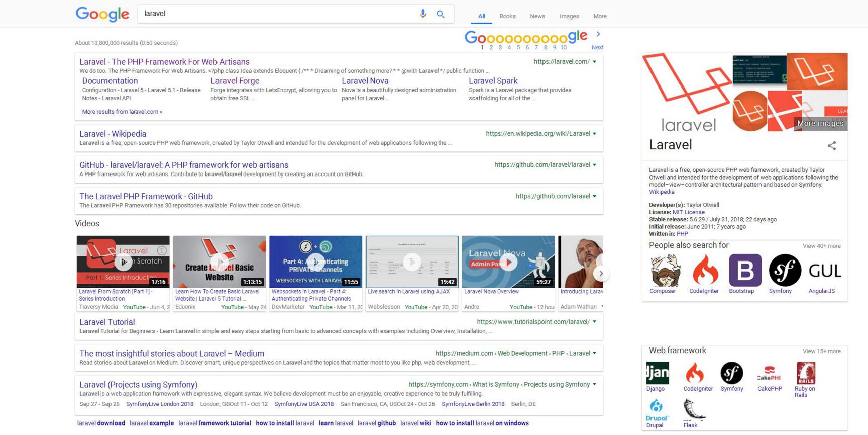Open CodeIgniter icon in People also search for
The image size is (868, 435).
point(704,271)
